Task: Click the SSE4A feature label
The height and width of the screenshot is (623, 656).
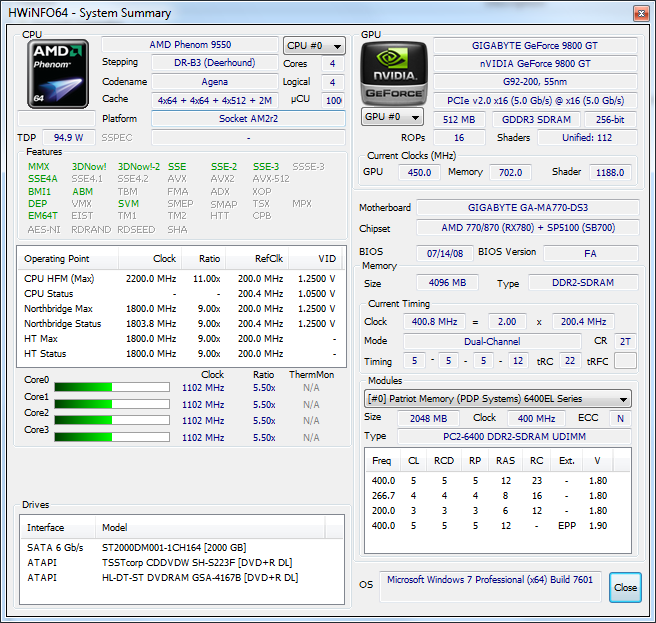Action: click(43, 179)
